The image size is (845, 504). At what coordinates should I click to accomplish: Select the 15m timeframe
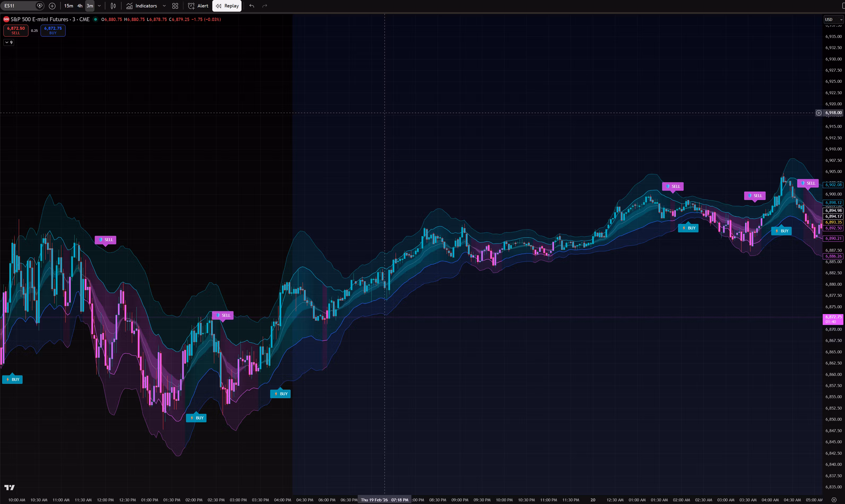coord(69,6)
